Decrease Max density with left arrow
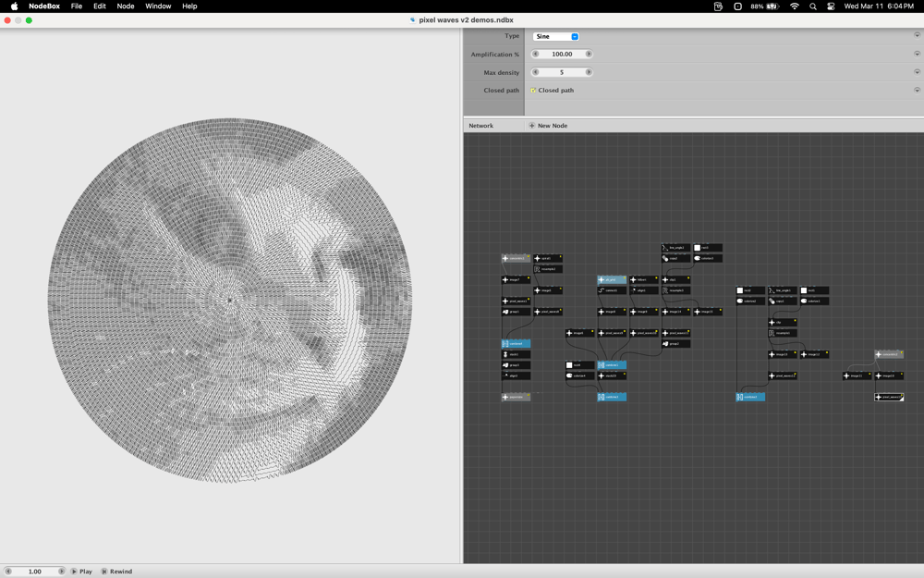This screenshot has height=578, width=924. (536, 72)
